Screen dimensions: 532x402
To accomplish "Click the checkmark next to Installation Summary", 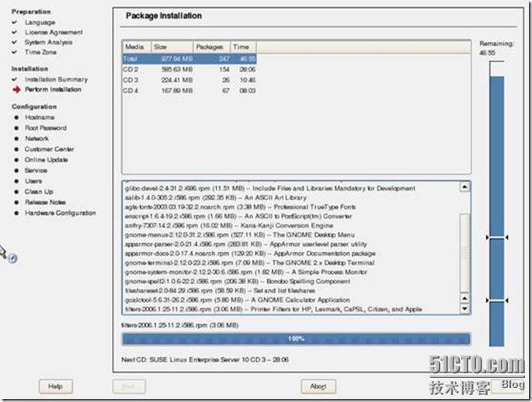I will (15, 79).
